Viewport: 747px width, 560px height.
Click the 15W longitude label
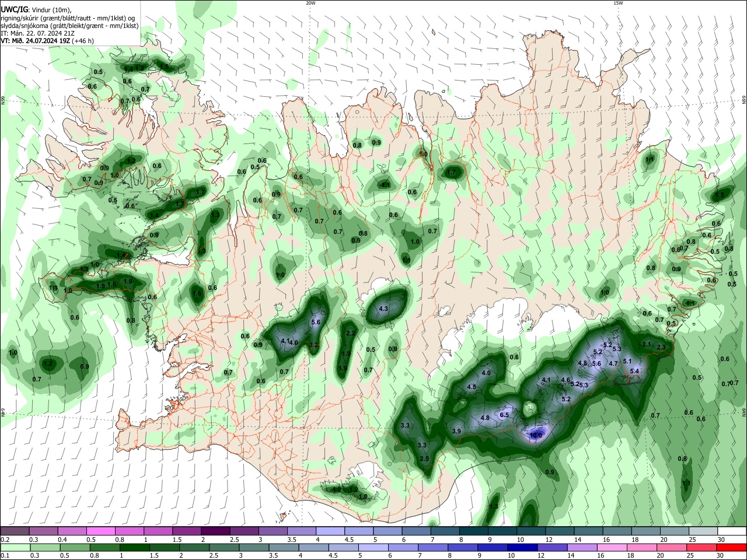pos(618,3)
